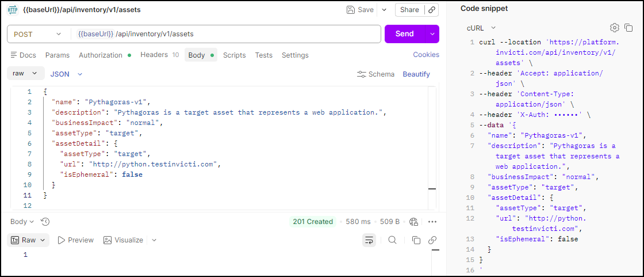This screenshot has height=277, width=644.
Task: Click the request URL input field
Action: [x=230, y=34]
